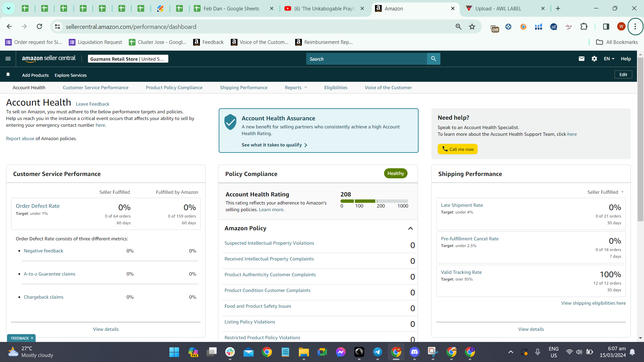Screen dimensions: 644x362
Task: Open the Windows notification bell
Action: tap(632, 352)
